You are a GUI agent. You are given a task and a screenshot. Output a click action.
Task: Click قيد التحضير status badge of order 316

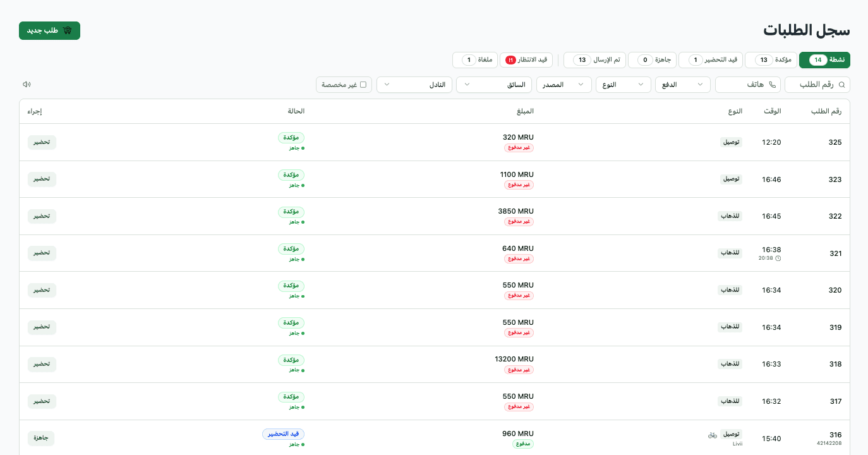point(284,434)
